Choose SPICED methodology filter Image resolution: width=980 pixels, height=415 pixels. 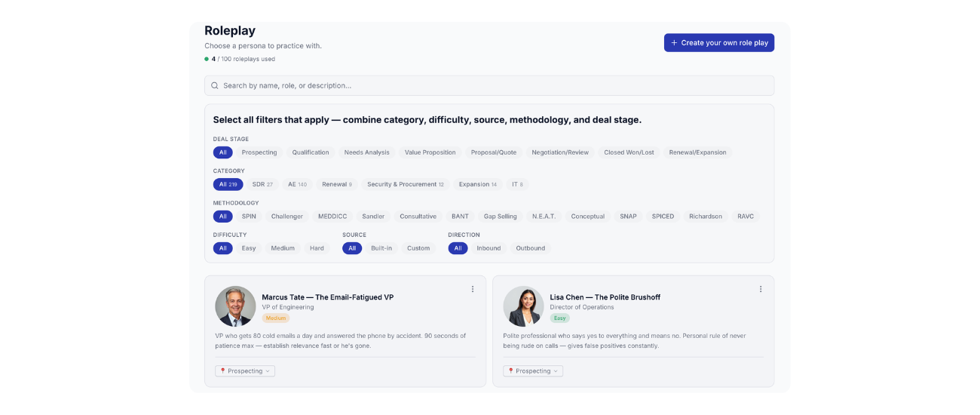tap(663, 217)
